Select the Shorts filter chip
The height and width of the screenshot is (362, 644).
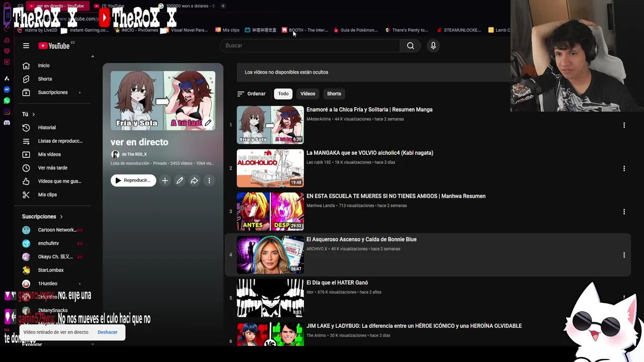[x=334, y=94]
